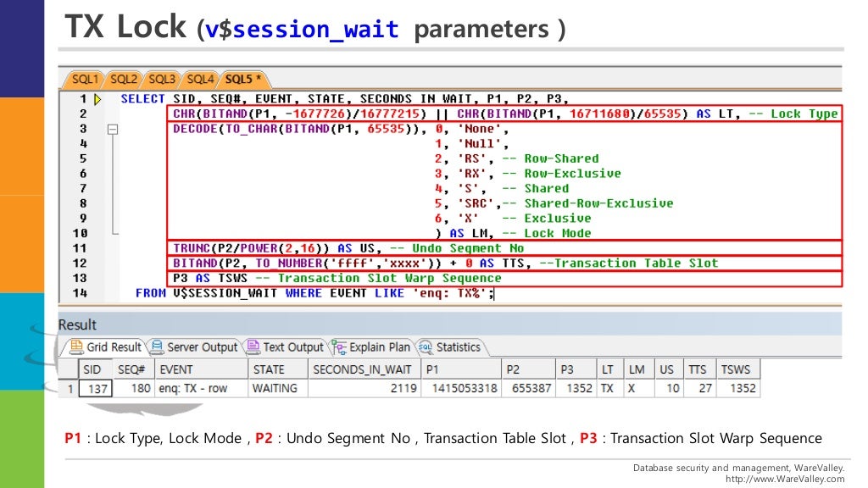Select the cell 2119

pos(364,388)
